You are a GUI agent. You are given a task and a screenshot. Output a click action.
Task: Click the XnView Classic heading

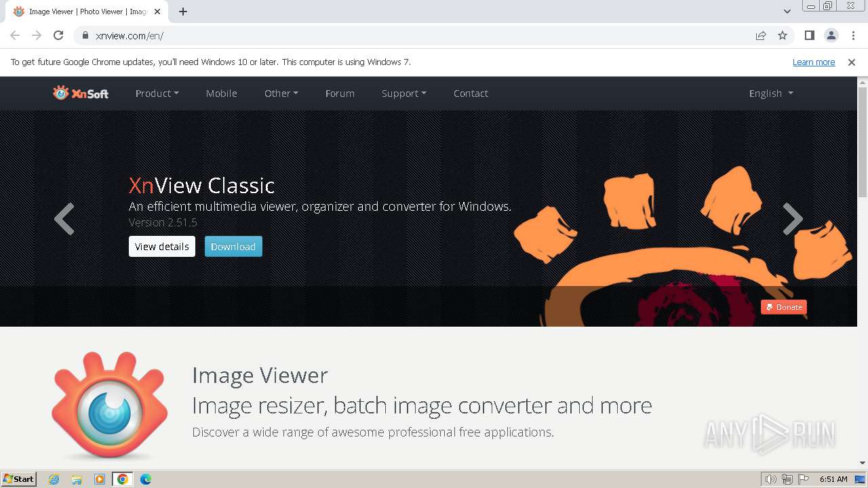pyautogui.click(x=201, y=185)
